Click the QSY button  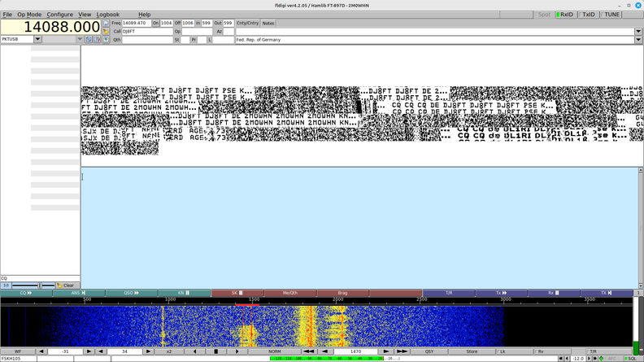429,351
